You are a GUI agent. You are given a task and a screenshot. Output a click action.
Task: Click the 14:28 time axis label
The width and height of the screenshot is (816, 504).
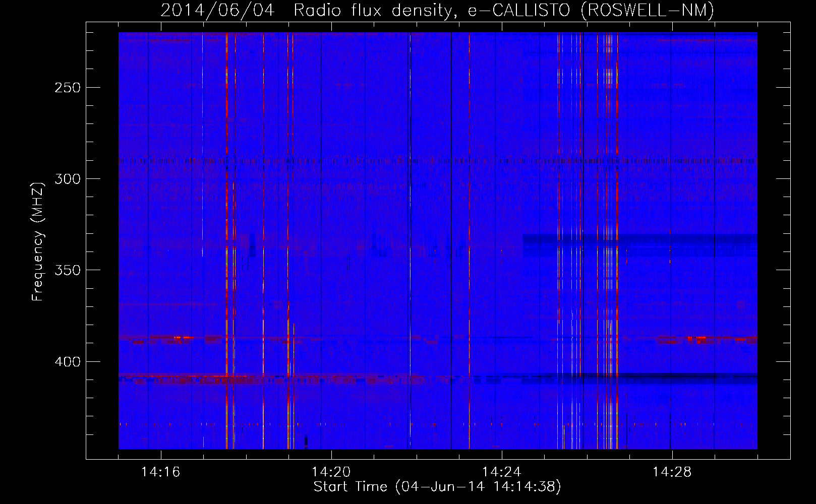pyautogui.click(x=672, y=472)
